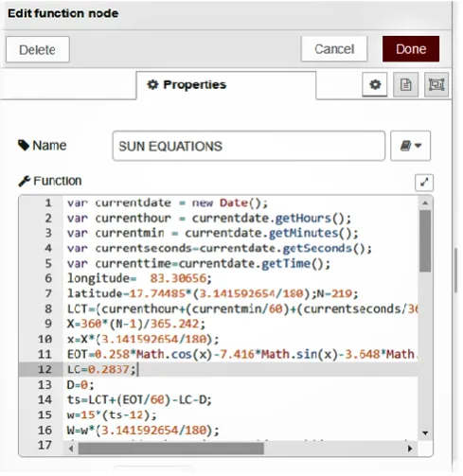Click line 7 with latitude definition
The width and height of the screenshot is (463, 476).
tap(213, 293)
